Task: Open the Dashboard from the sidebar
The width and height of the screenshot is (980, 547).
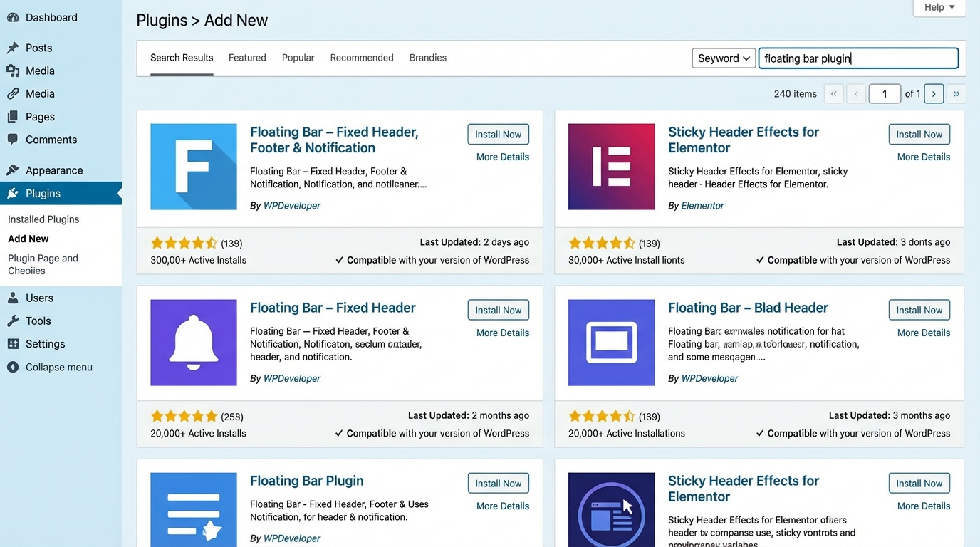Action: click(x=15, y=17)
